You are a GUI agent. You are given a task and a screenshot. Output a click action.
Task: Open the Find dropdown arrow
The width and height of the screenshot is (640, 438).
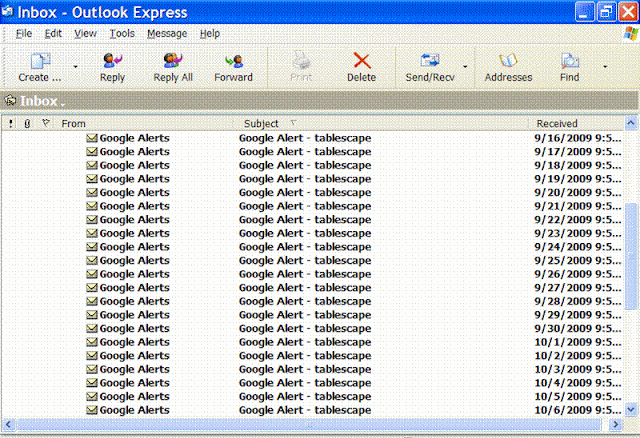tap(605, 67)
